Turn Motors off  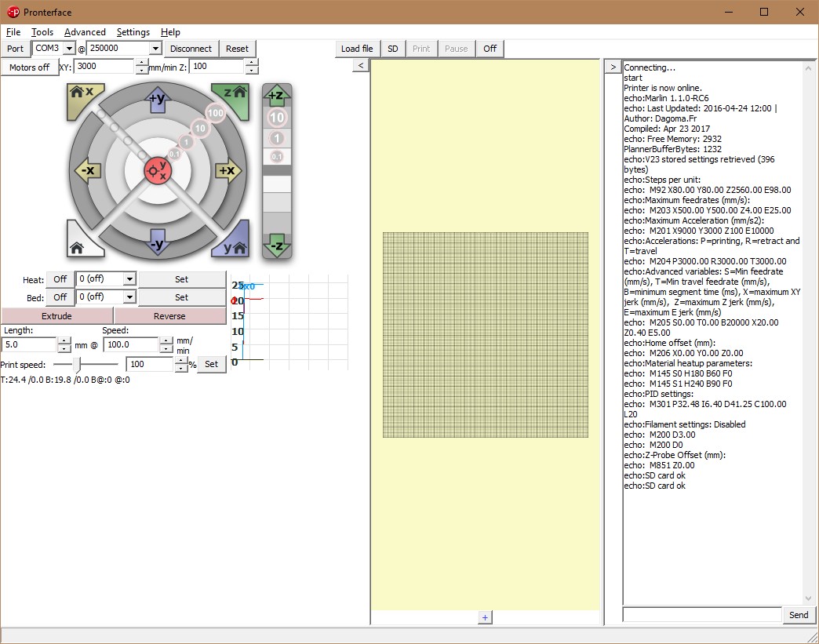(x=30, y=67)
